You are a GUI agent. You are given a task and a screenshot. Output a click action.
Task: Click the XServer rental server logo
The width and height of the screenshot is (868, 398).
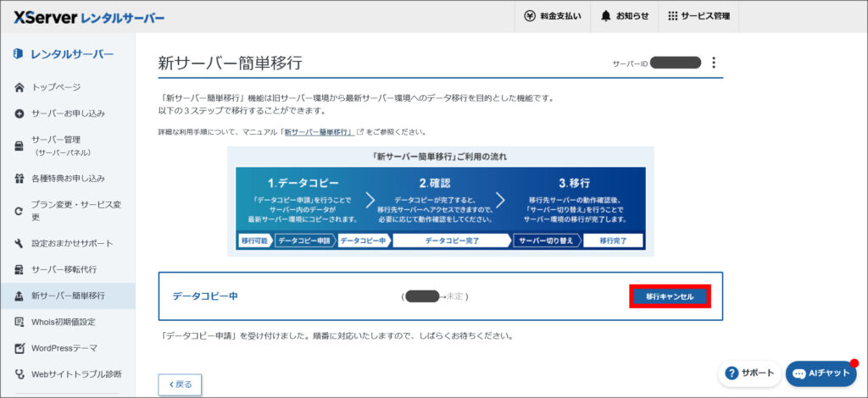pyautogui.click(x=89, y=17)
